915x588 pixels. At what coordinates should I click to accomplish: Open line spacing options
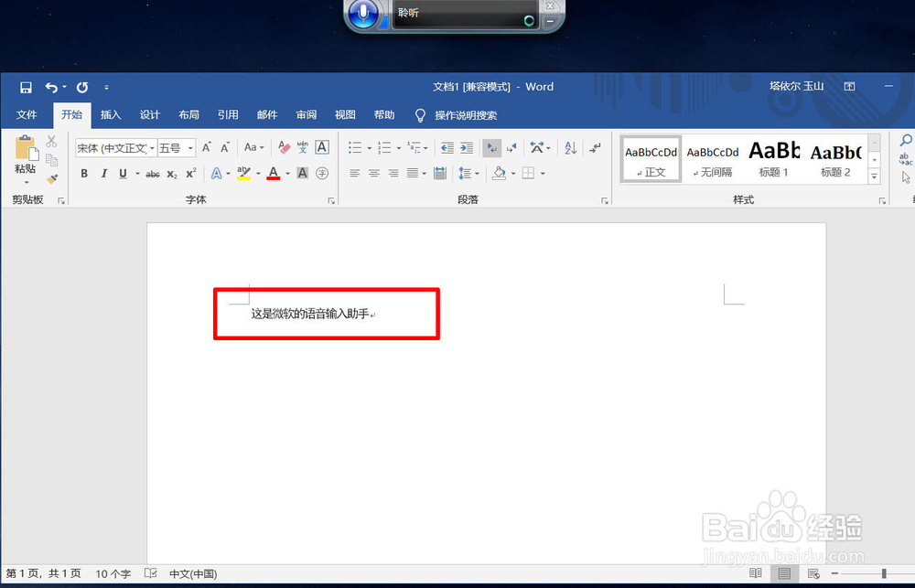tap(468, 173)
